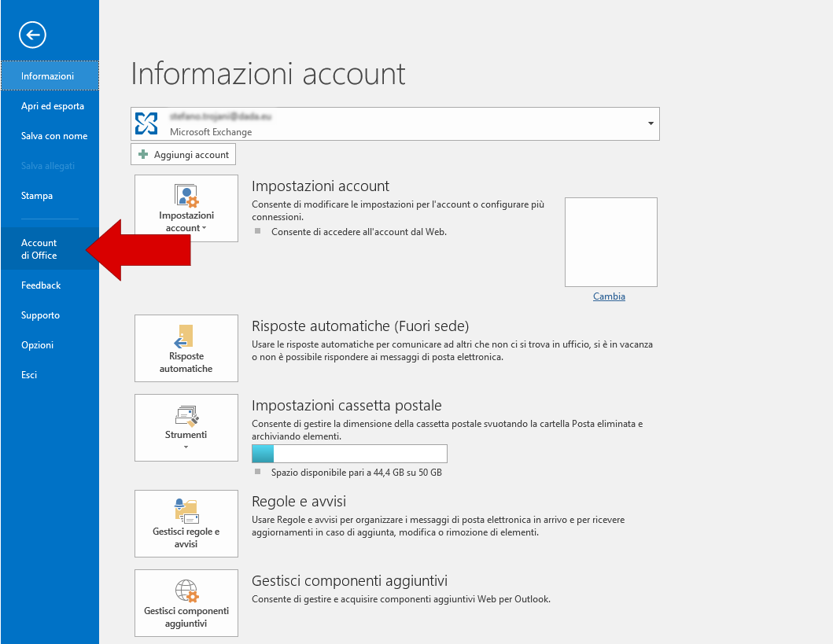The height and width of the screenshot is (644, 833).
Task: Open the Stampa page
Action: click(50, 195)
